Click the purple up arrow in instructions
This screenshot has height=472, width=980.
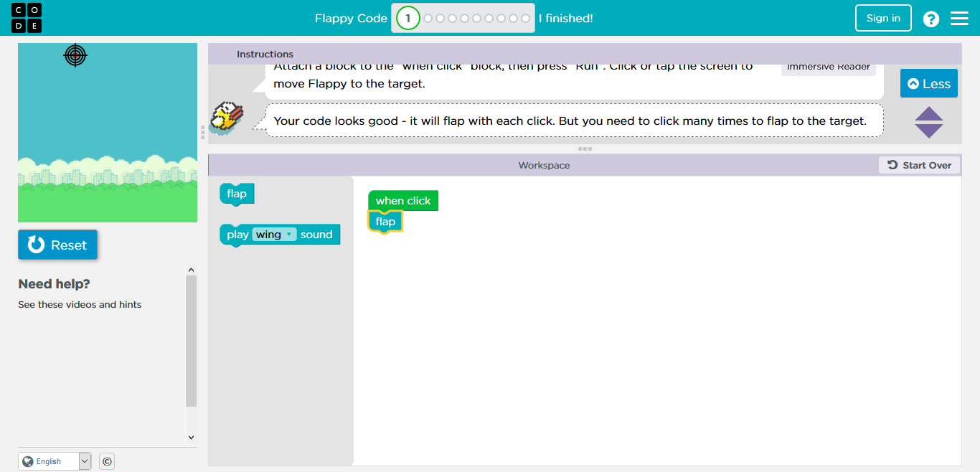tap(929, 113)
